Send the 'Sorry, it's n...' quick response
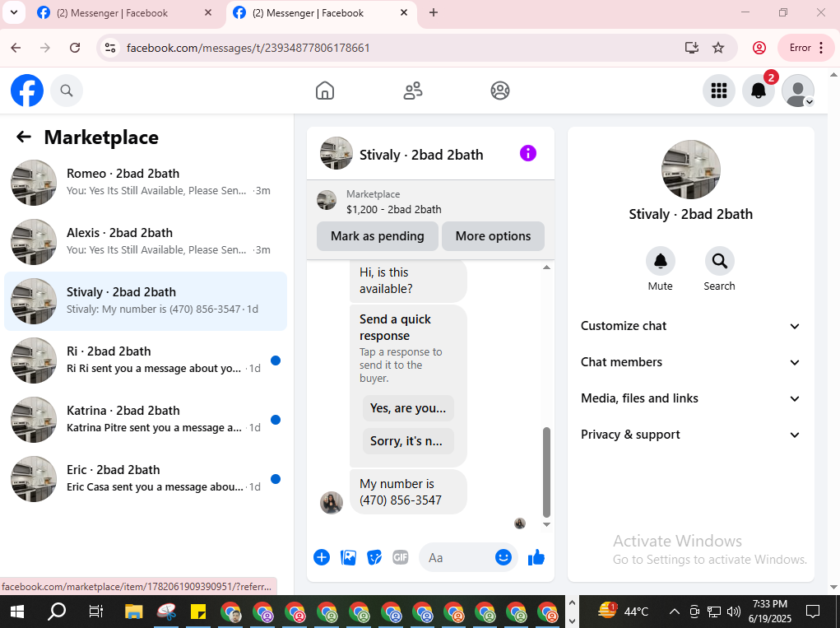Viewport: 840px width, 628px height. coord(408,441)
